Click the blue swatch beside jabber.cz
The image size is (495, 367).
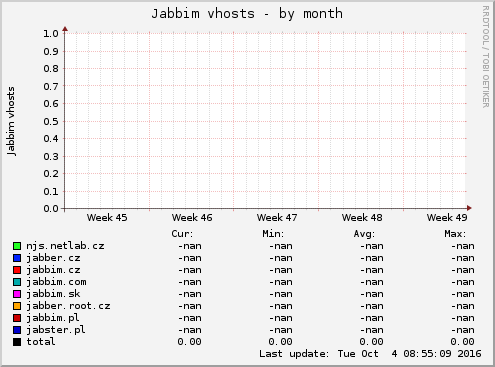(x=17, y=258)
